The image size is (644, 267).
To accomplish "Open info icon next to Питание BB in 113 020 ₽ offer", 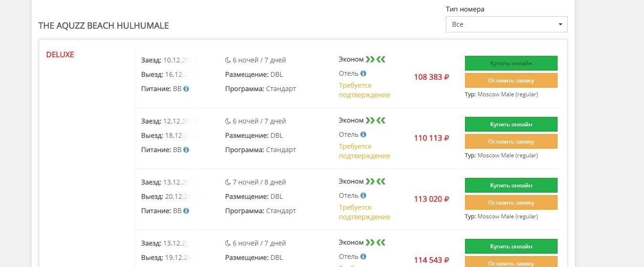I will (186, 211).
